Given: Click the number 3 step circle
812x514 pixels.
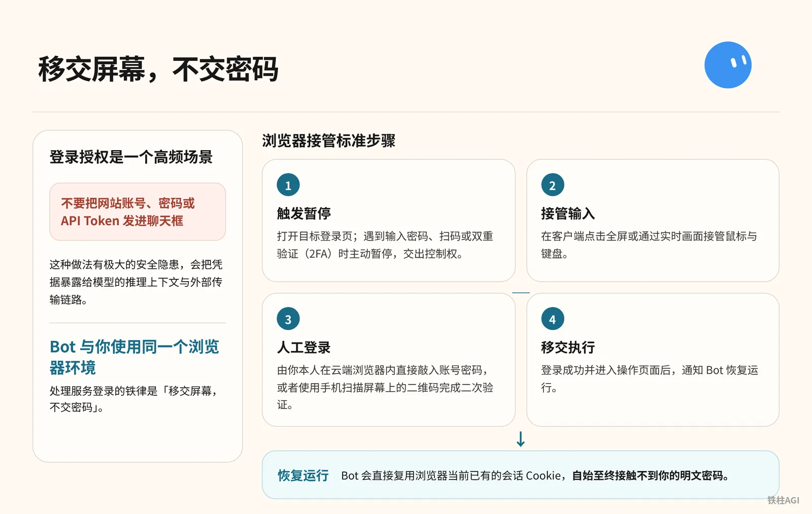Looking at the screenshot, I should [288, 319].
